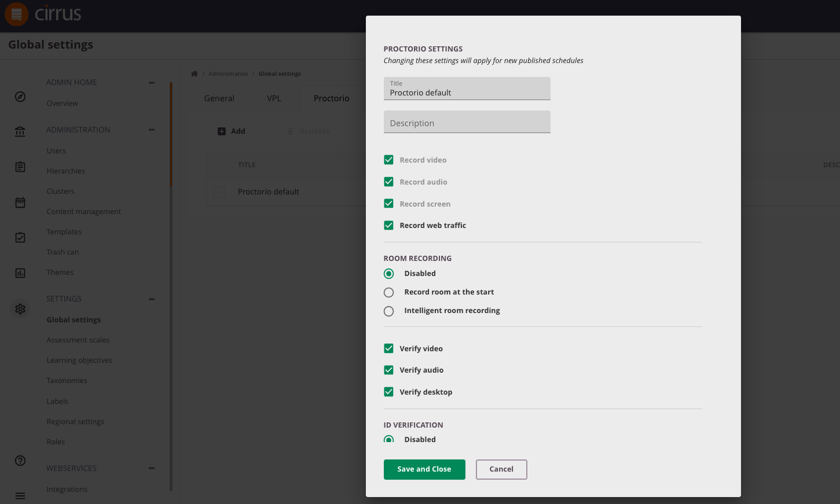This screenshot has width=840, height=504.
Task: Click Proctorio default table row title
Action: point(269,192)
